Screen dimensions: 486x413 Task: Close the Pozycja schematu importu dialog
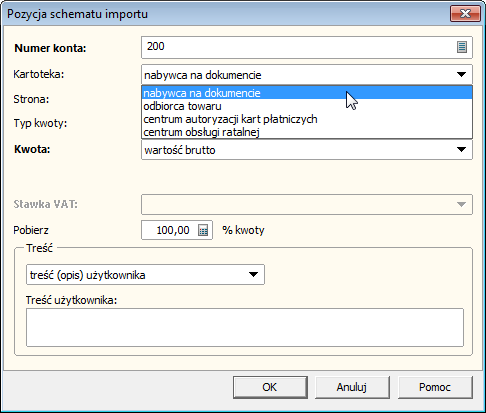[x=465, y=14]
